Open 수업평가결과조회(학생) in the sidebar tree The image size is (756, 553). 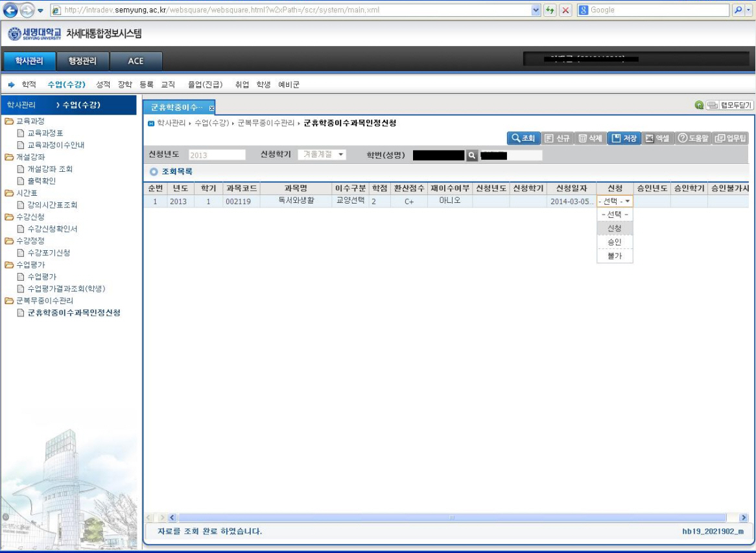click(67, 288)
